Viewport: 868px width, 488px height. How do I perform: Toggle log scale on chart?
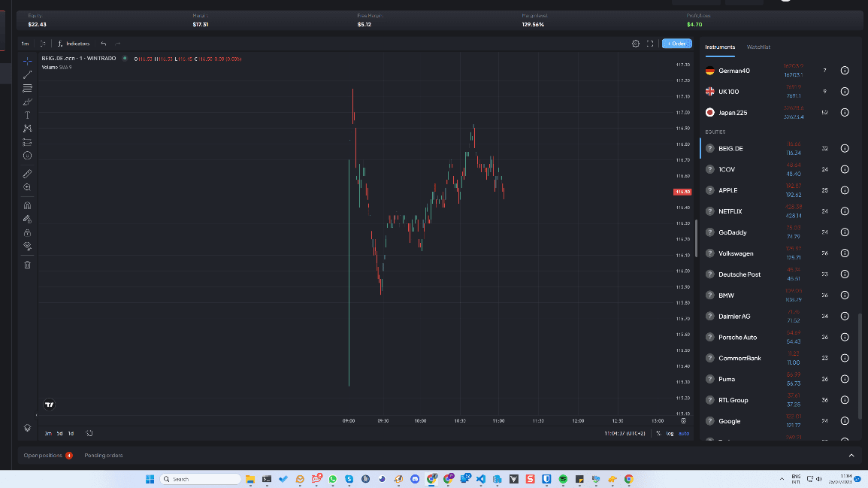670,434
